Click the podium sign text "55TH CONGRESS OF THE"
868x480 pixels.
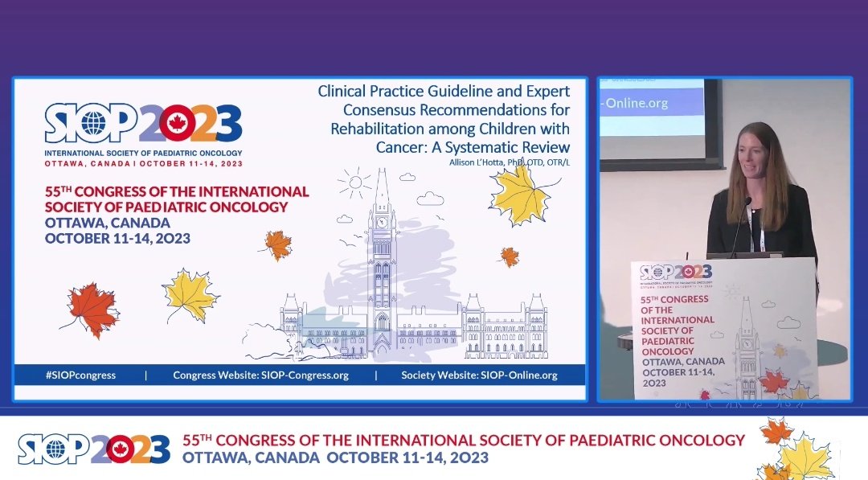[674, 305]
